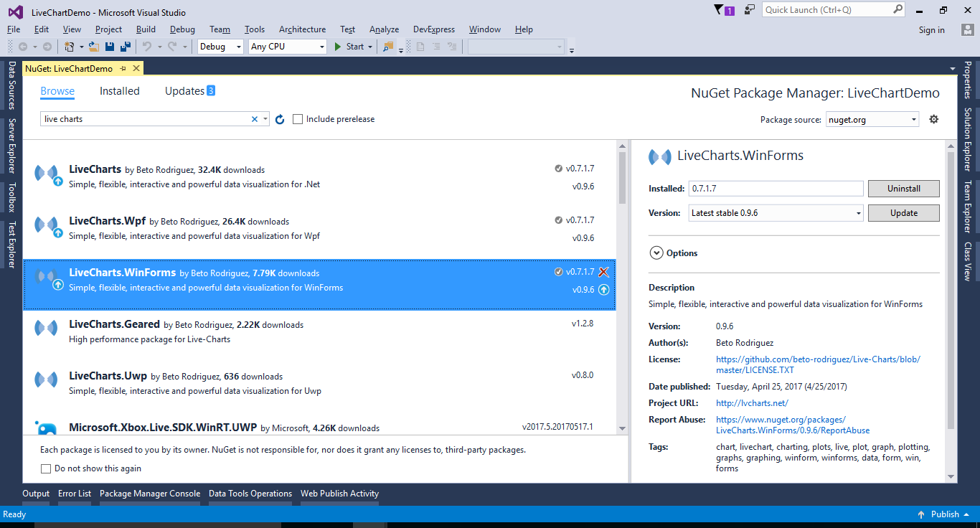Click the Find in Files toolbar icon
Viewport: 980px width, 528px height.
coord(388,47)
